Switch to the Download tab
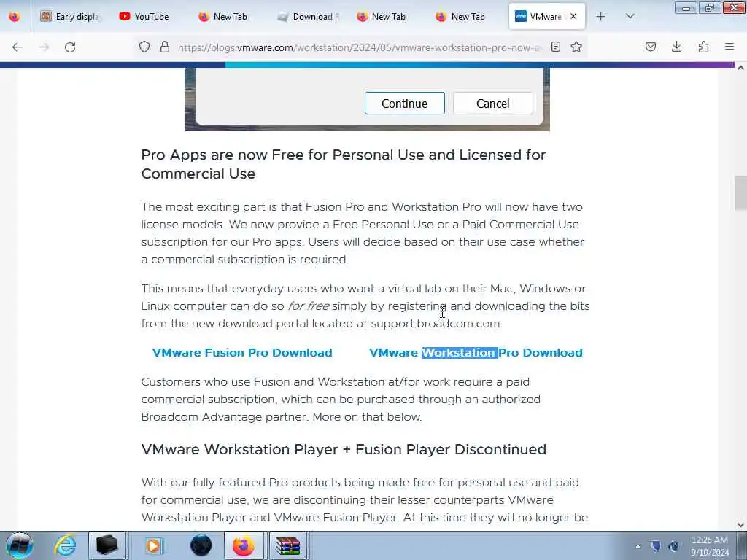Image resolution: width=747 pixels, height=560 pixels. (x=309, y=17)
